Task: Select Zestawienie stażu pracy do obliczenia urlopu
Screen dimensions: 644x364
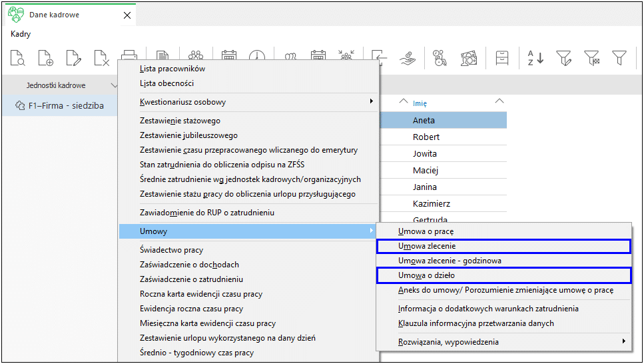Action: 247,194
